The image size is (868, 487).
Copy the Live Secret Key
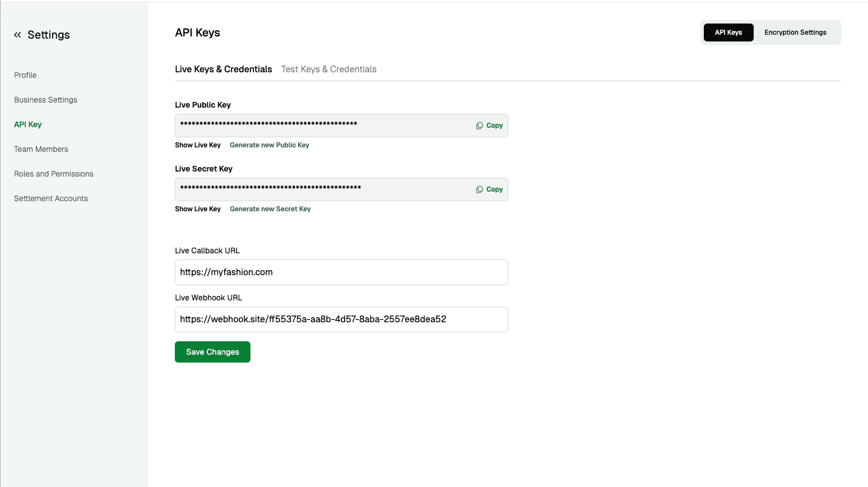[489, 189]
